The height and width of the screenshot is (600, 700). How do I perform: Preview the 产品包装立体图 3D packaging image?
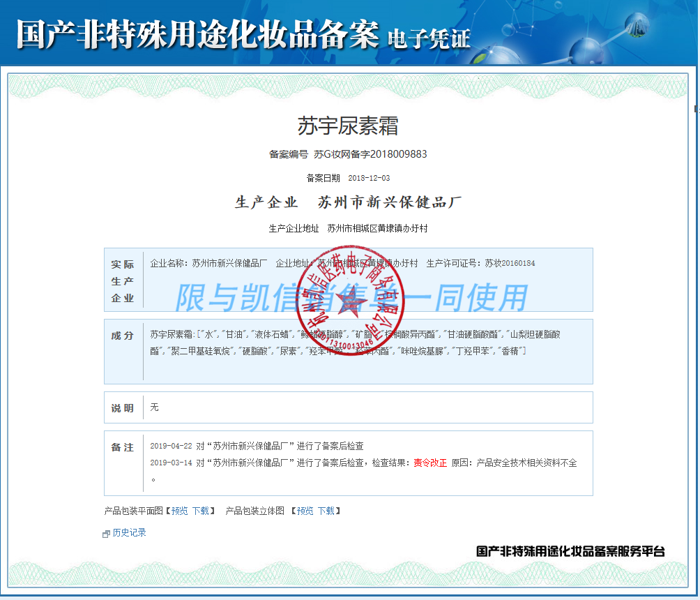pyautogui.click(x=305, y=511)
